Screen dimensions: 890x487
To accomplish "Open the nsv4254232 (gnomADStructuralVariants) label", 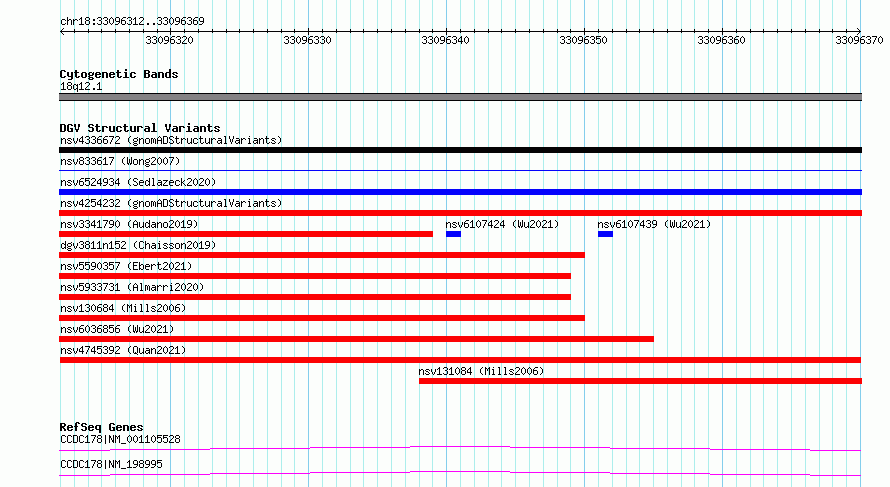I will click(x=171, y=203).
